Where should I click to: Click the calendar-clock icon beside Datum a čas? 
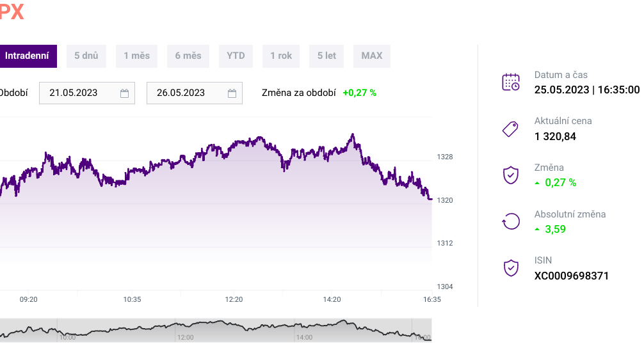[510, 82]
